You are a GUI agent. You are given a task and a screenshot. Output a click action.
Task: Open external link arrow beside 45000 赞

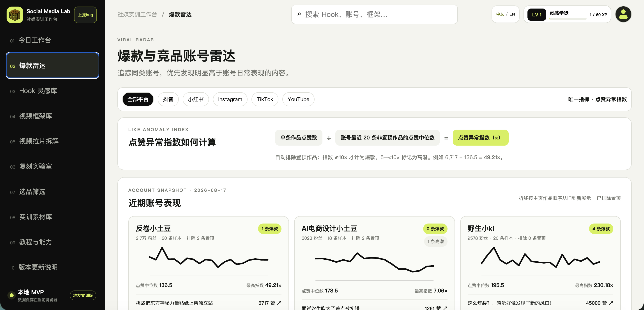point(611,303)
